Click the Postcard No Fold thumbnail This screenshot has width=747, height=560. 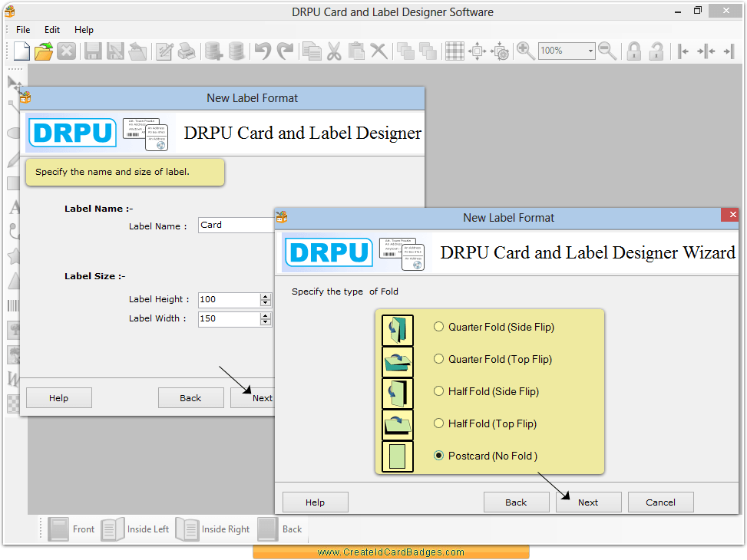[398, 456]
